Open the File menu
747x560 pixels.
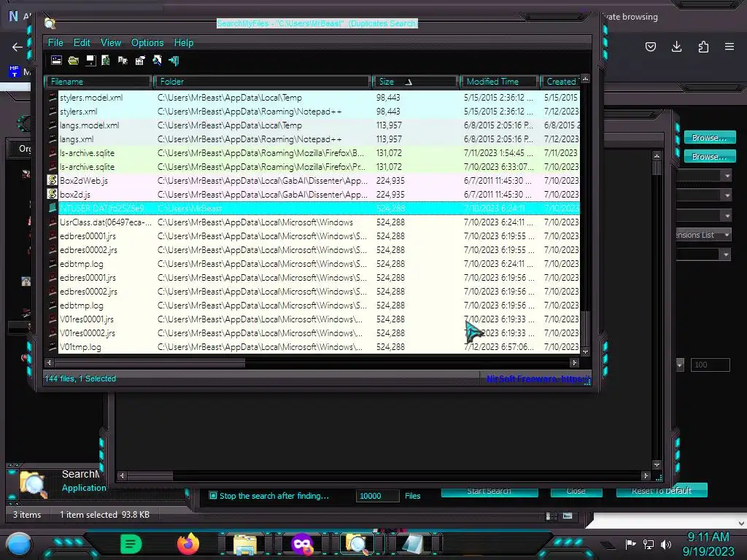point(55,42)
